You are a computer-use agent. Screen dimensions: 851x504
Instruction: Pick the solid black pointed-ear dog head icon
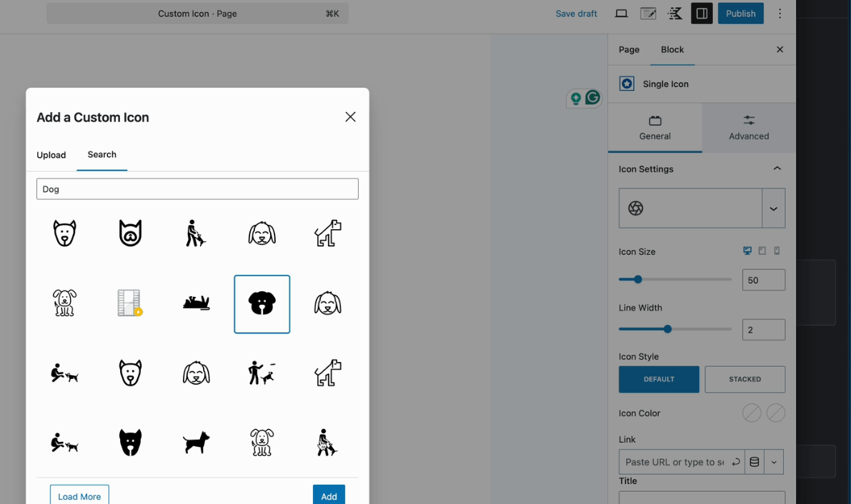pyautogui.click(x=130, y=442)
